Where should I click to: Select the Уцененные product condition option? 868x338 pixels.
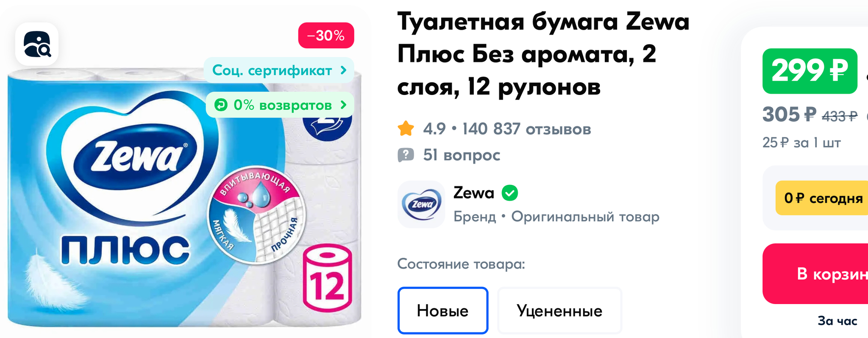click(x=559, y=310)
